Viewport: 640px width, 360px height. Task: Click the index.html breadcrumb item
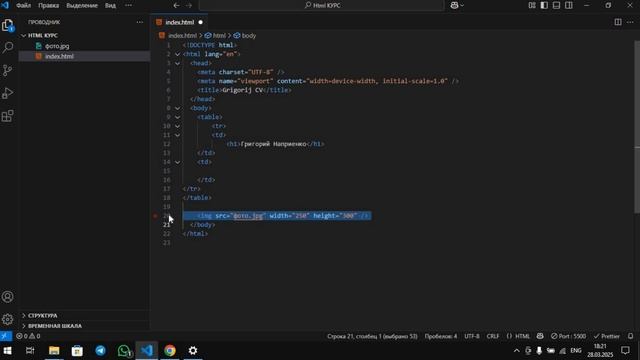[x=178, y=36]
